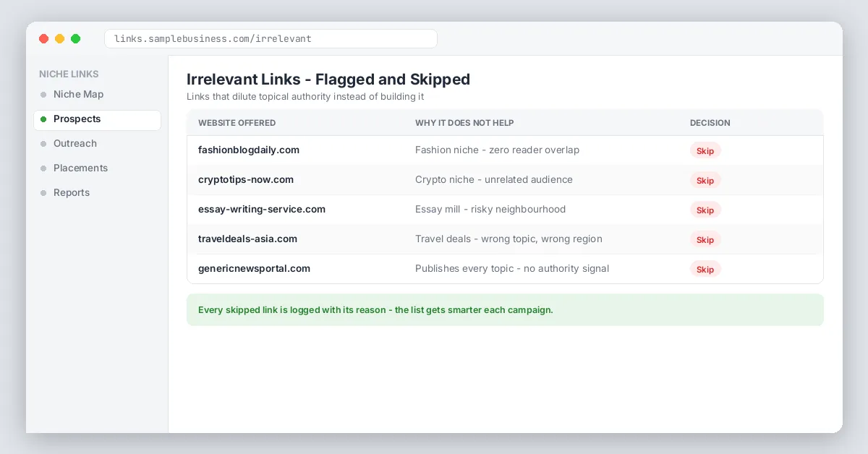Viewport: 868px width, 454px height.
Task: Select traveldeals-asia.com website cell
Action: coord(247,239)
